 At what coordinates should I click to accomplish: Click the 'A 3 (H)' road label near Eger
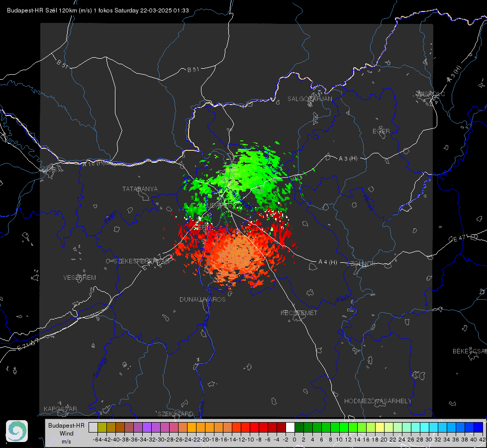coord(348,158)
